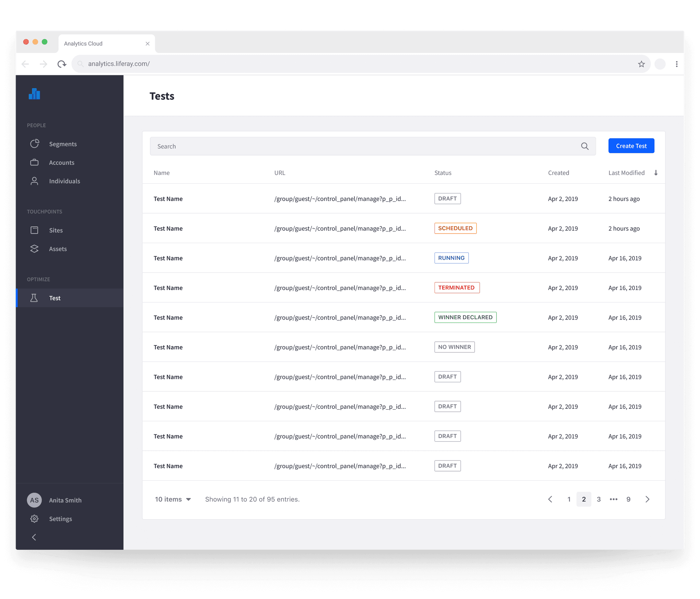The image size is (700, 599).
Task: Select the Assets layers icon
Action: point(34,249)
